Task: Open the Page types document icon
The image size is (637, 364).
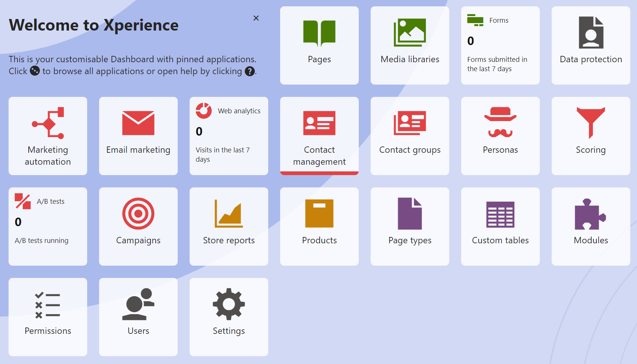Action: click(x=410, y=213)
